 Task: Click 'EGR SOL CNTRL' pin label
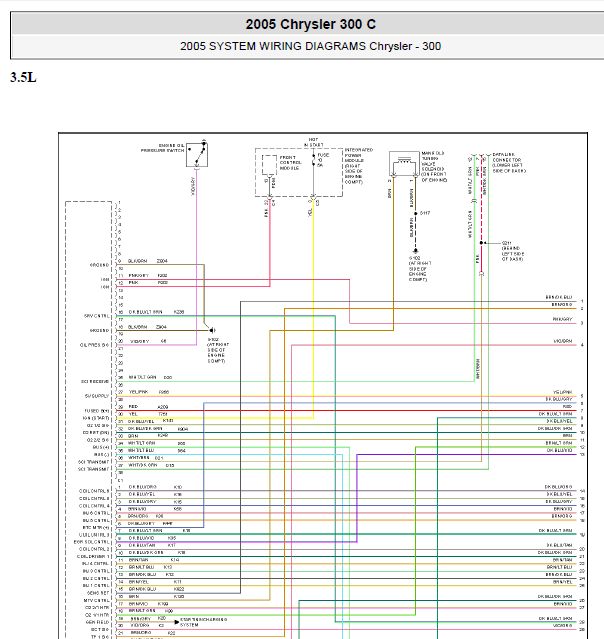point(92,542)
